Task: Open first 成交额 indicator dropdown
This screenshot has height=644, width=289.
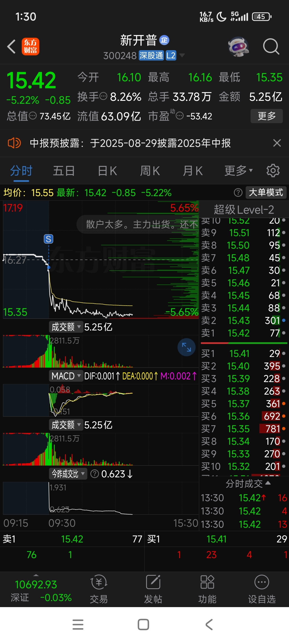Action: (x=66, y=327)
